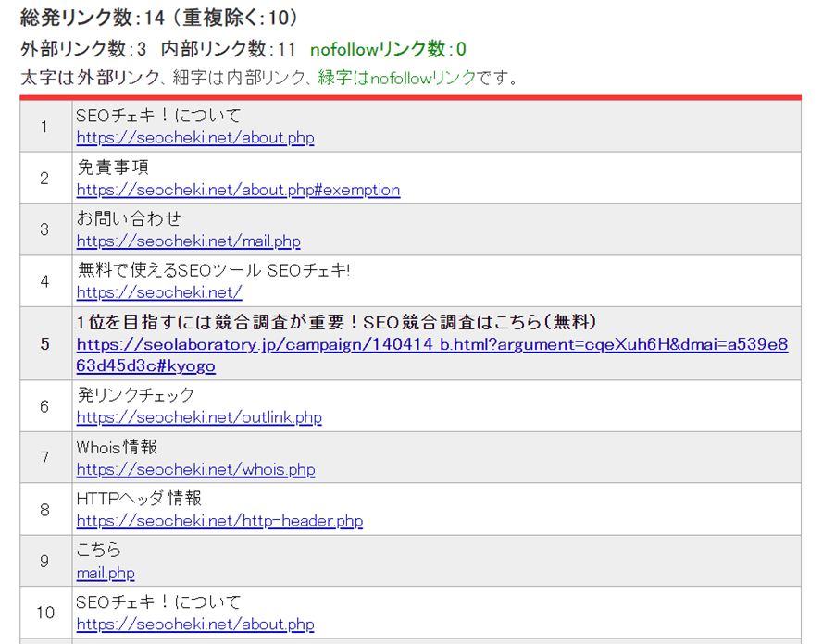This screenshot has width=835, height=644.
Task: Open the seolaboratory.jp campaign link
Action: coord(432,355)
